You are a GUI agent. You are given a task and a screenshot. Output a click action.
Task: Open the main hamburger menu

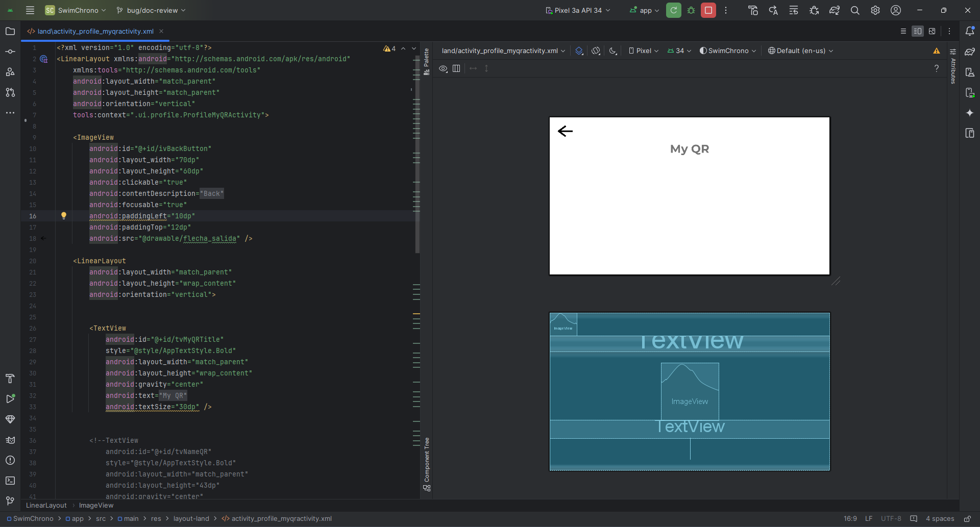(30, 10)
